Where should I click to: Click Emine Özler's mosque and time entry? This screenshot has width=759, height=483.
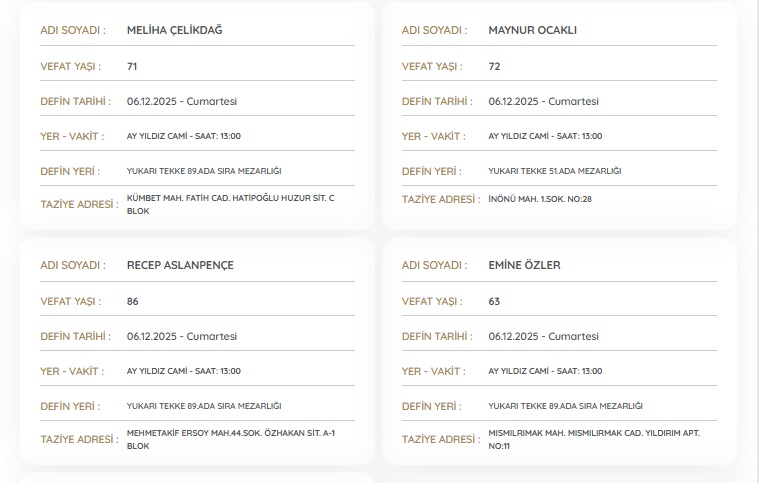(545, 371)
